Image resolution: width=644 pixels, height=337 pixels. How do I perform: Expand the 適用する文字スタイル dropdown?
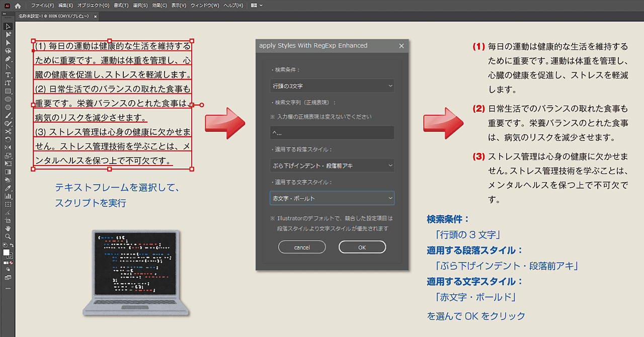pos(332,198)
